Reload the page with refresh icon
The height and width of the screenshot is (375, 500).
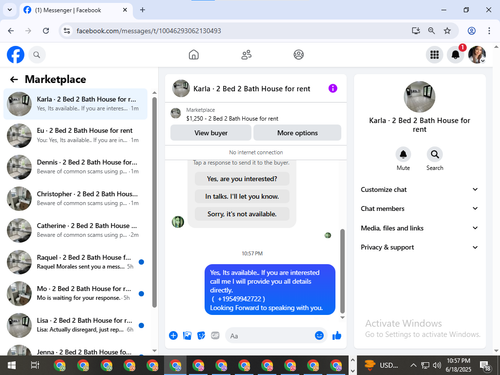46,31
